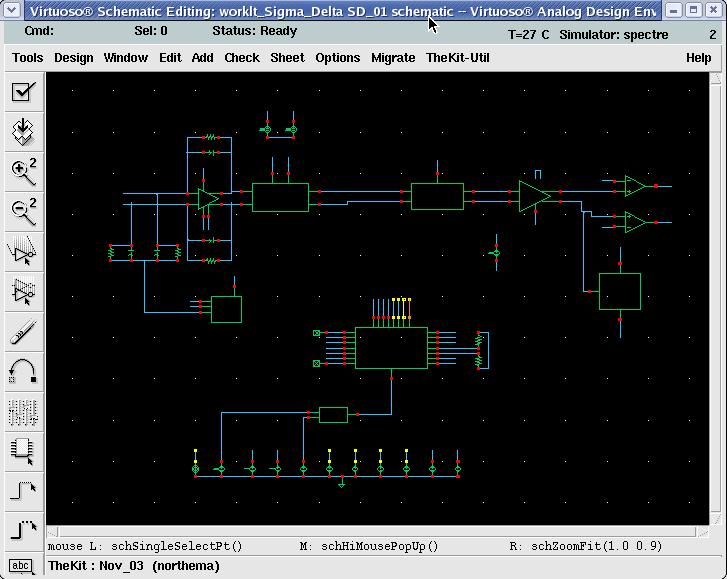
Task: Click the large central block in schematic
Action: click(x=391, y=347)
